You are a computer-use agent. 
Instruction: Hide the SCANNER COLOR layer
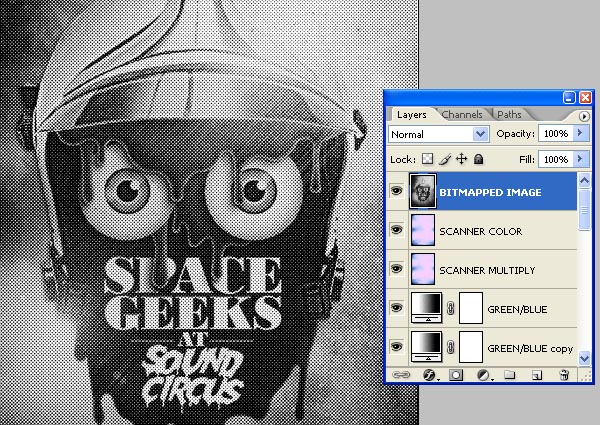tap(397, 230)
